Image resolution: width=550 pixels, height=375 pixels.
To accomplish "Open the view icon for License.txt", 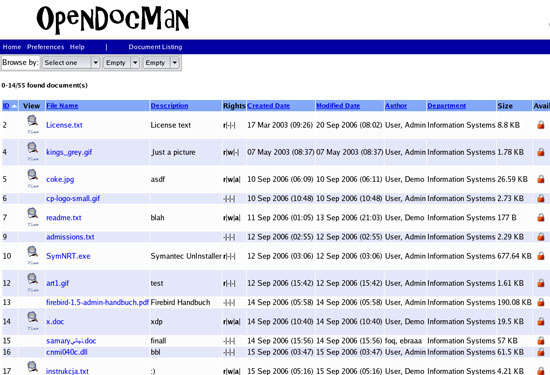I will click(x=32, y=124).
